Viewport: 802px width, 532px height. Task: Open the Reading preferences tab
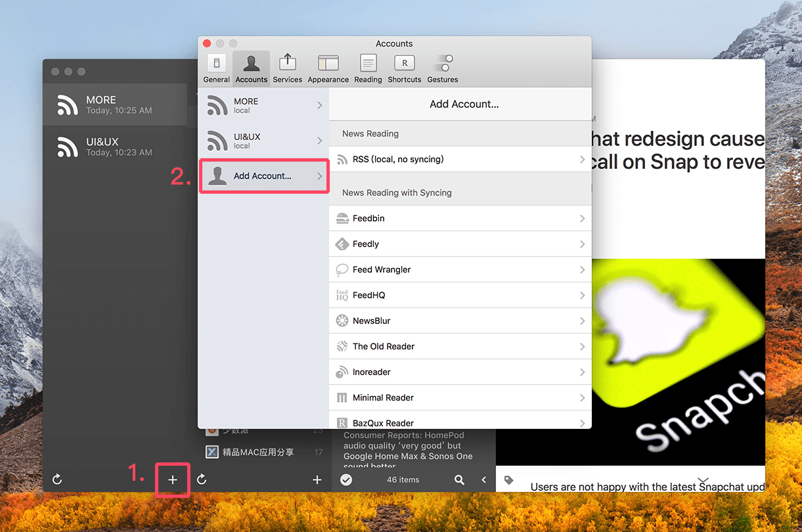coord(368,68)
